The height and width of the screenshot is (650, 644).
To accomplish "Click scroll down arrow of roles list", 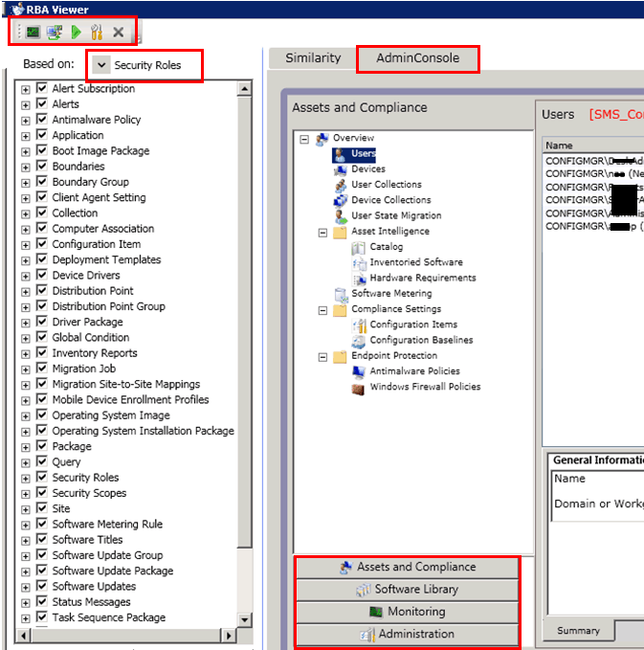I will pyautogui.click(x=245, y=620).
